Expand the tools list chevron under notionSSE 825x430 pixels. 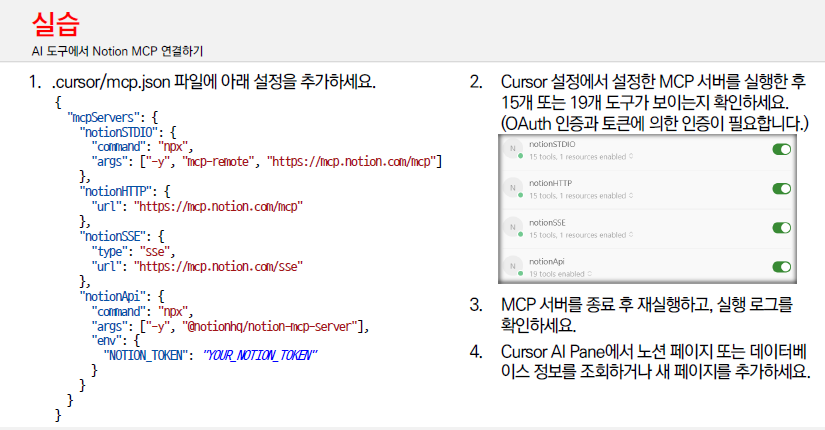point(631,235)
